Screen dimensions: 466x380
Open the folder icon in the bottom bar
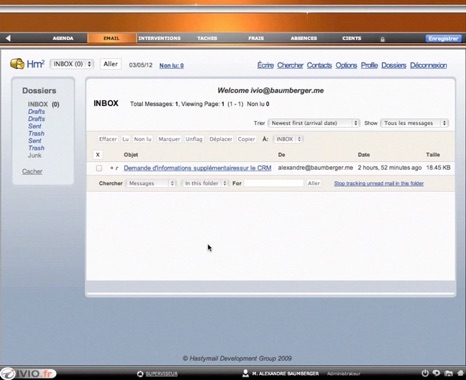pos(448,373)
